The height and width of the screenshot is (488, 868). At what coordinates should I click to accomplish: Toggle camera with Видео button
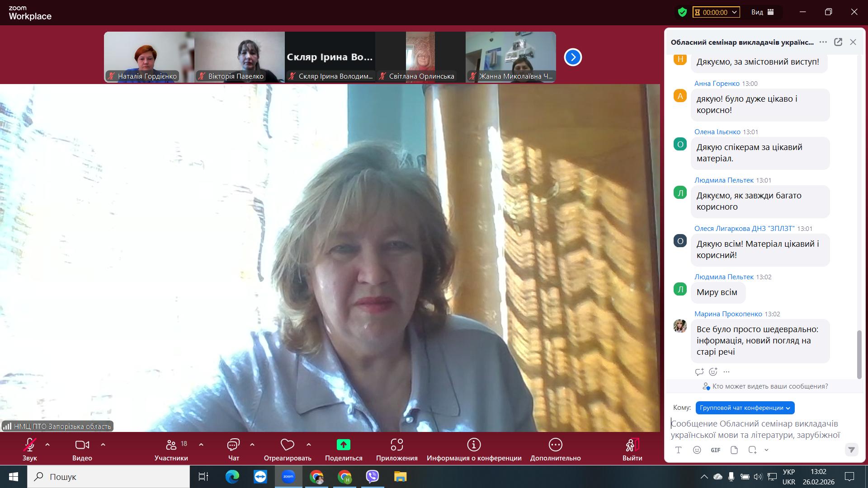[x=82, y=445]
